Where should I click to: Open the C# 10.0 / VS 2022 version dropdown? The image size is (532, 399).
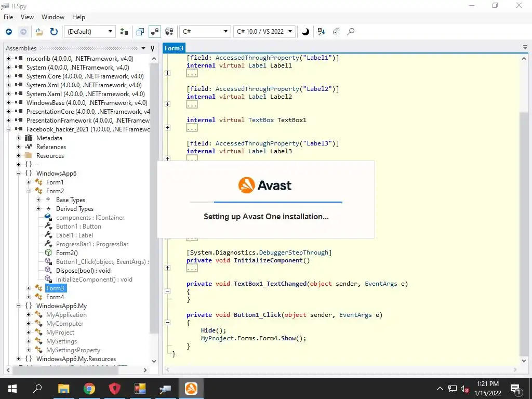(264, 32)
